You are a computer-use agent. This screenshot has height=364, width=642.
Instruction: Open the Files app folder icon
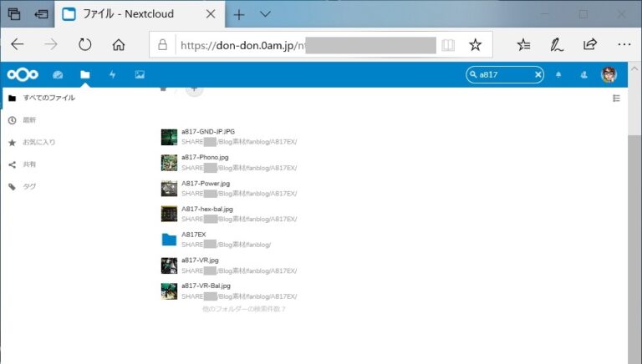(85, 74)
